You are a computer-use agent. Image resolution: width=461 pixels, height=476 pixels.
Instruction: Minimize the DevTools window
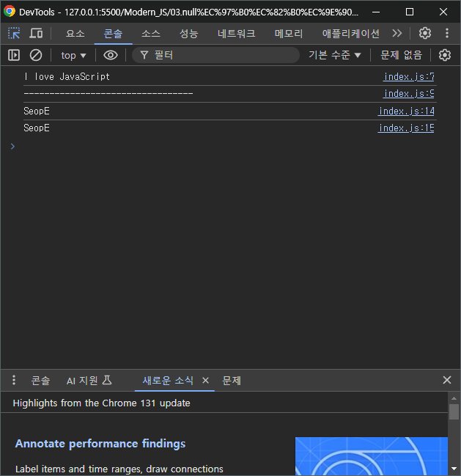pyautogui.click(x=376, y=12)
